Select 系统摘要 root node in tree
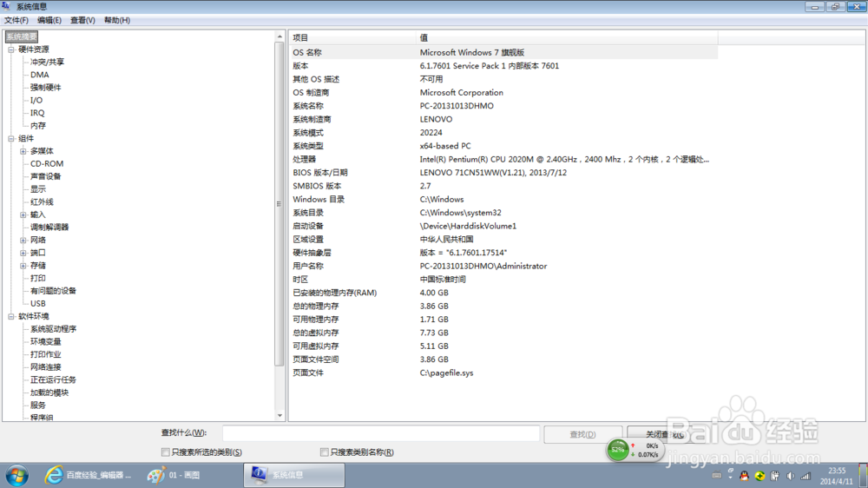 (x=22, y=36)
